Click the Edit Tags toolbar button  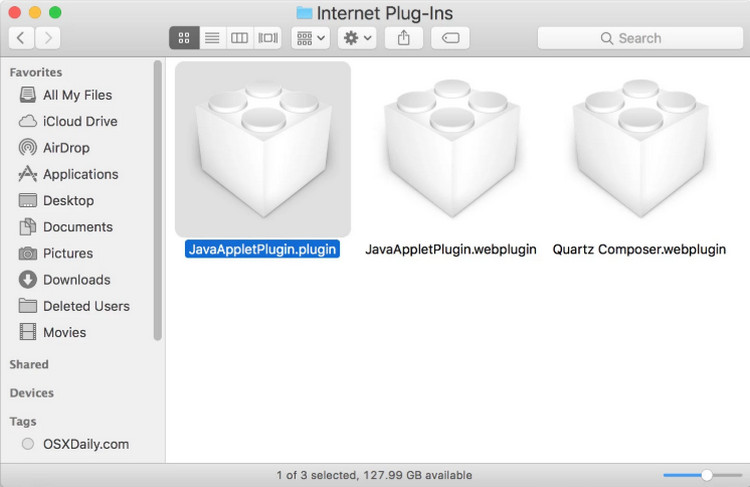pos(450,38)
